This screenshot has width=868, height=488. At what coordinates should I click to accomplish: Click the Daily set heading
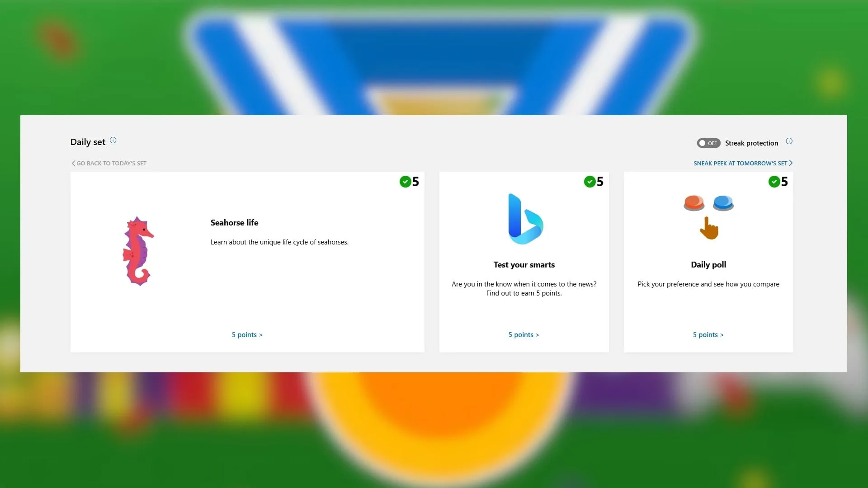88,142
